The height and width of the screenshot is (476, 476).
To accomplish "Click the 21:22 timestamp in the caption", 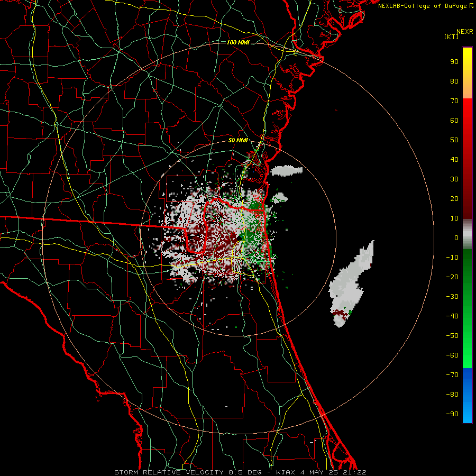I will 354,472.
